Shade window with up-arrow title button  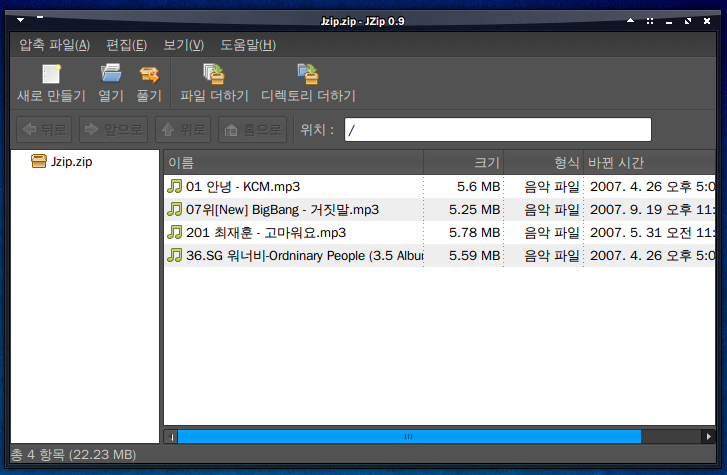[x=630, y=20]
